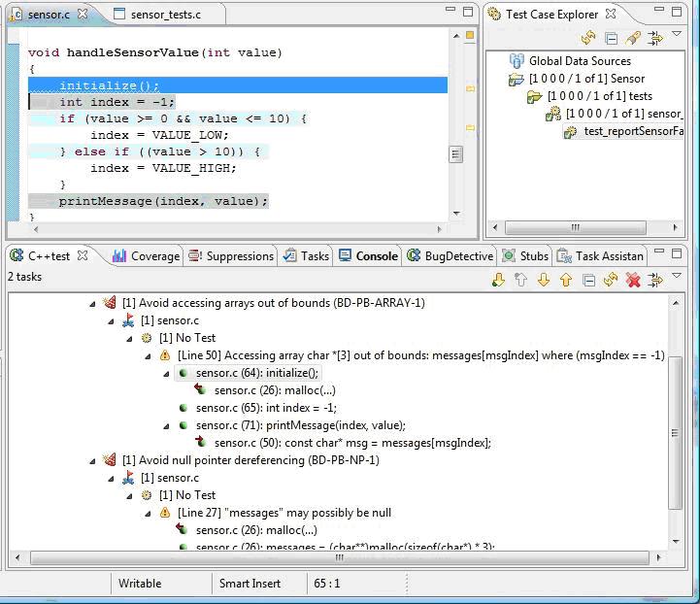Screen dimensions: 700x604
Task: Click the plain yellow down arrow in C++test toolbar
Action: 544,280
